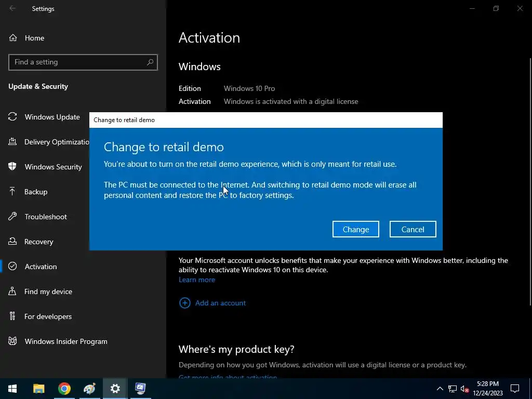Follow the Learn more link
The height and width of the screenshot is (399, 532).
tap(197, 280)
